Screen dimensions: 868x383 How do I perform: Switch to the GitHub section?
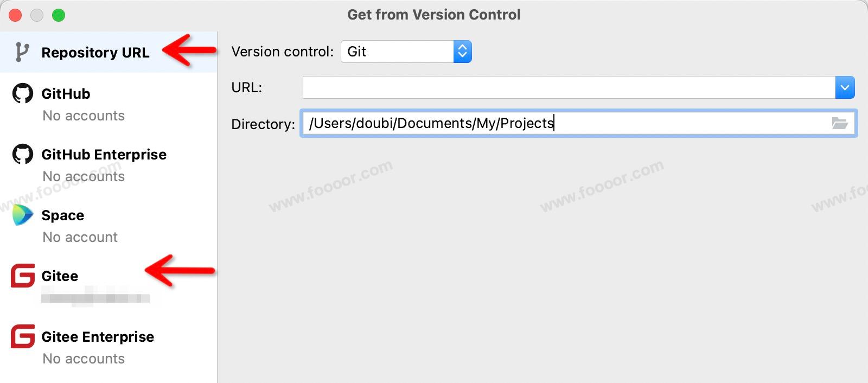(66, 94)
